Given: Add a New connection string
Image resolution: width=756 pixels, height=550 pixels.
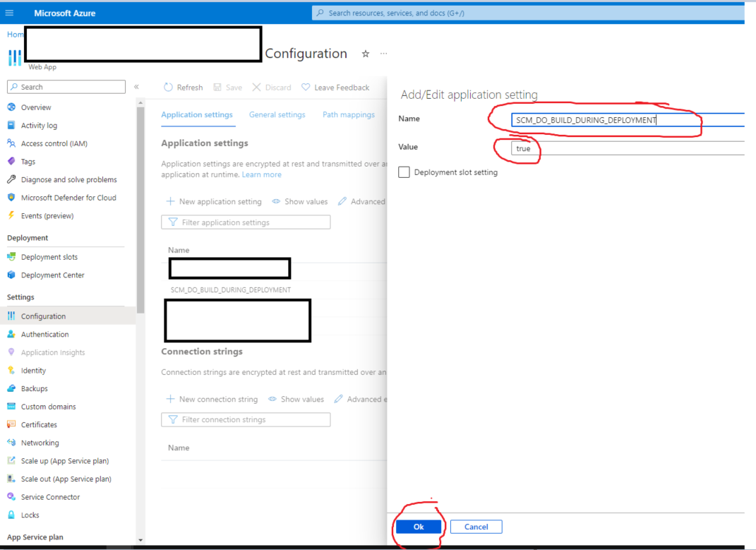Looking at the screenshot, I should pos(212,400).
